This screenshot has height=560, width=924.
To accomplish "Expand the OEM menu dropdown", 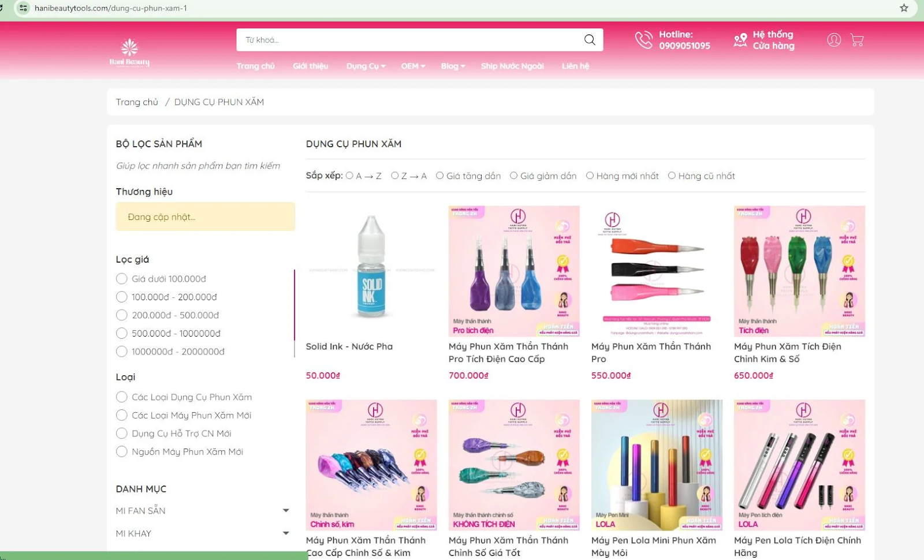I will point(413,66).
